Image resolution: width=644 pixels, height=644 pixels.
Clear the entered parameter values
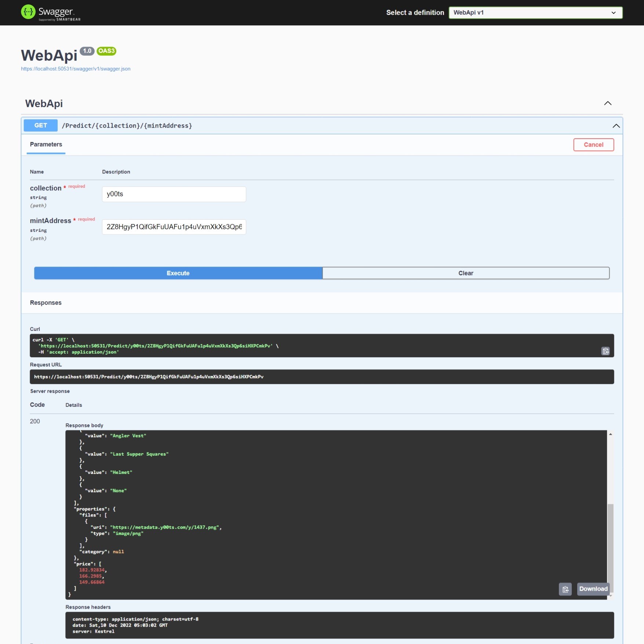(x=466, y=273)
